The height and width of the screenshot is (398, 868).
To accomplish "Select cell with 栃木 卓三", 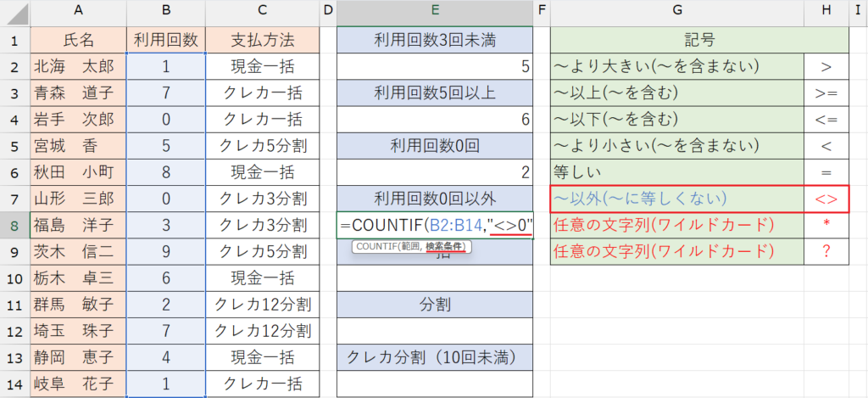I will pos(78,278).
